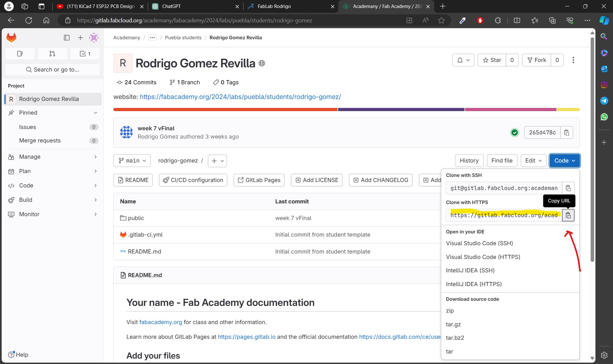The height and width of the screenshot is (364, 613).
Task: Switch to the KiCad 7 ESP32 YouTube tab
Action: click(x=100, y=6)
